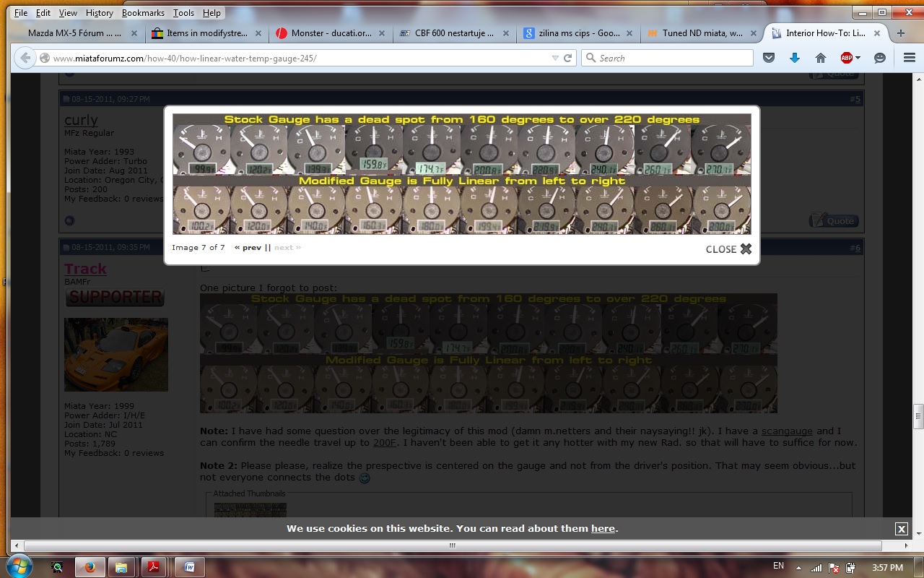Image resolution: width=924 pixels, height=578 pixels.
Task: Click the EN language indicator
Action: [x=778, y=566]
